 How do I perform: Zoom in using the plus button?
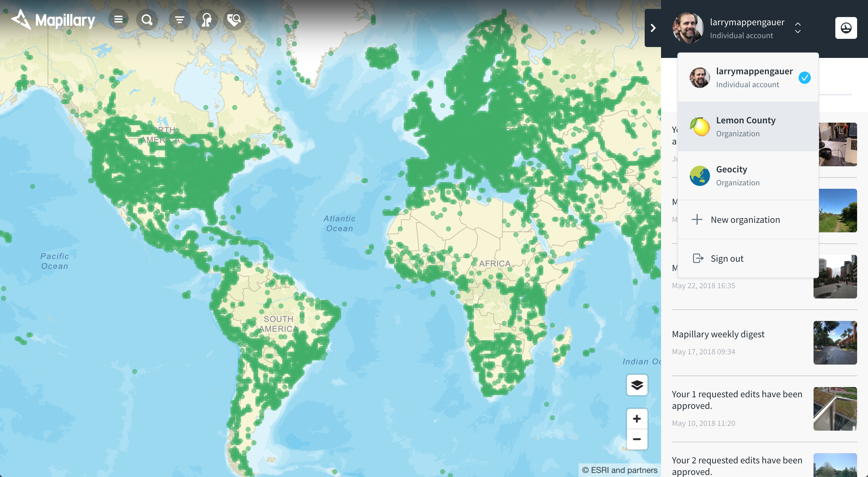click(637, 418)
